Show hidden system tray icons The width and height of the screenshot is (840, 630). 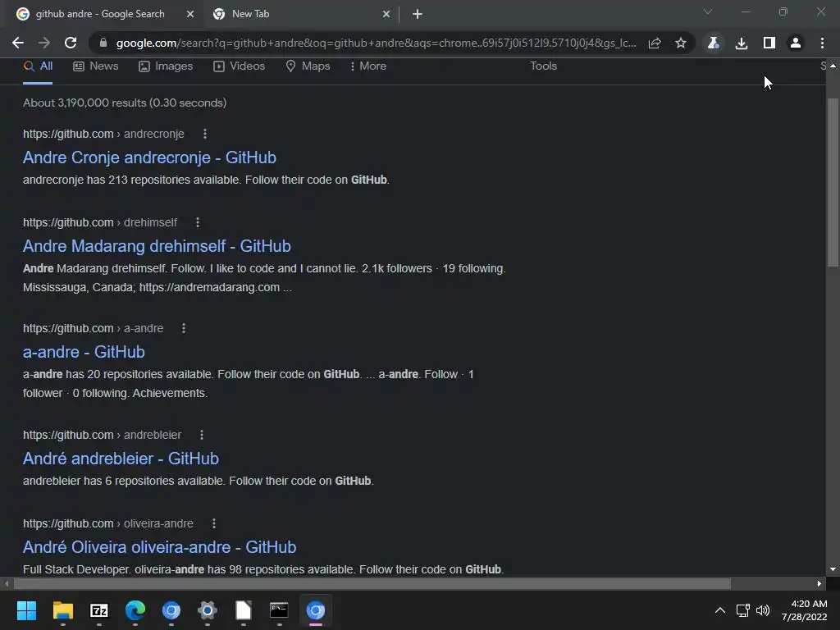click(x=720, y=610)
